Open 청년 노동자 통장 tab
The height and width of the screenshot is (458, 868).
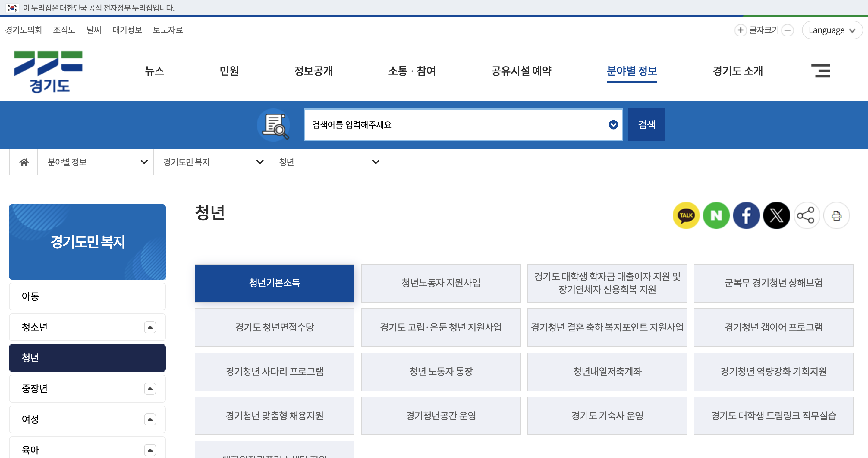(x=441, y=372)
